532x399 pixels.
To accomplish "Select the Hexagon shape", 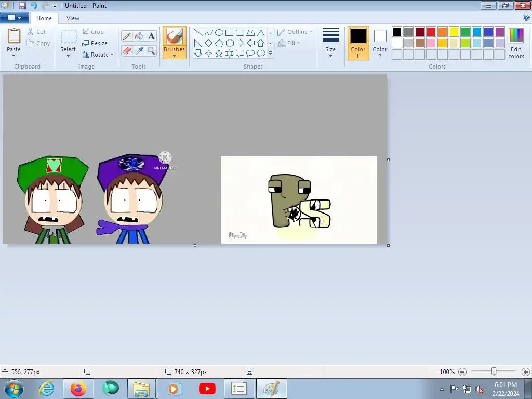I will coord(229,43).
